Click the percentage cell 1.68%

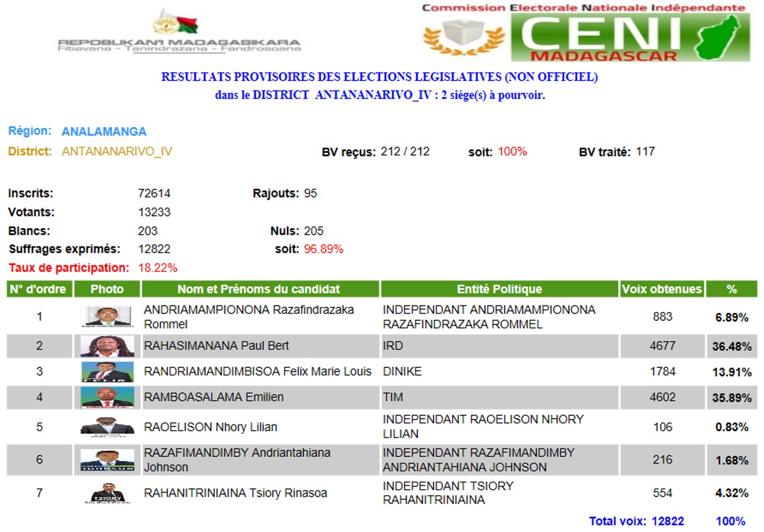732,460
